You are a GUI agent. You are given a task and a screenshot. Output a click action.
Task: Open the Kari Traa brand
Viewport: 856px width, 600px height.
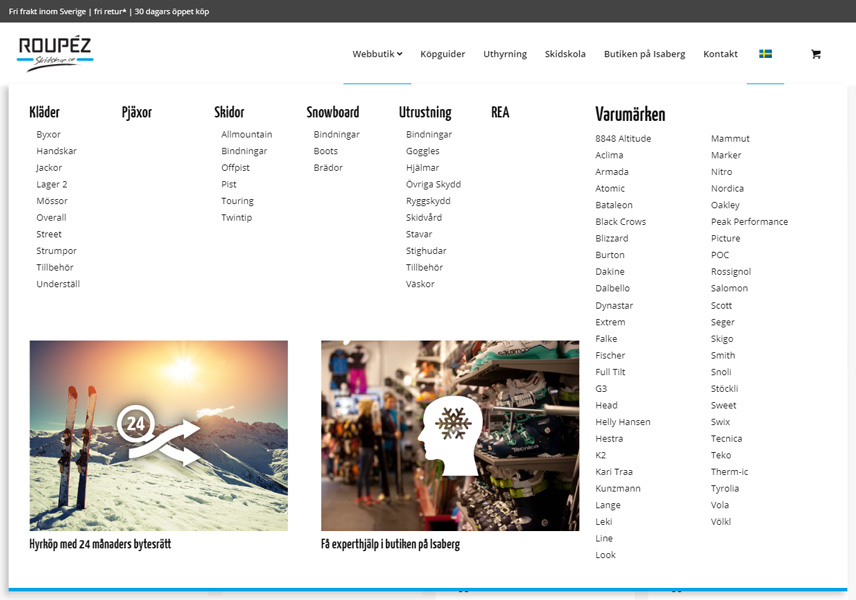coord(614,472)
